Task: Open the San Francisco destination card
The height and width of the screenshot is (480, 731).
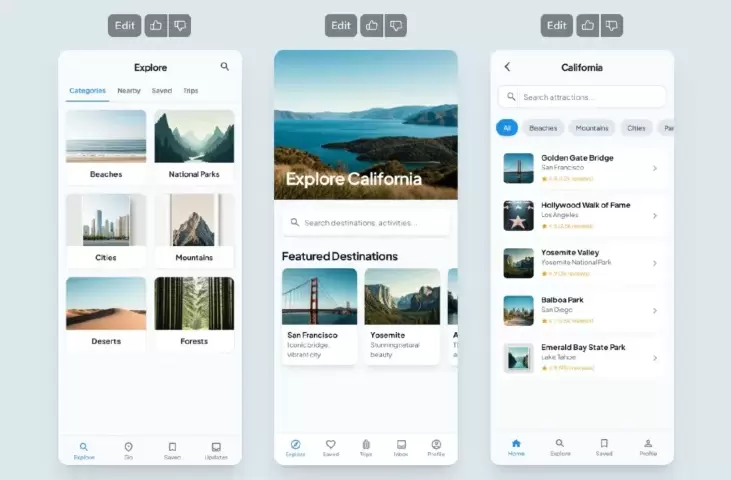Action: point(319,315)
